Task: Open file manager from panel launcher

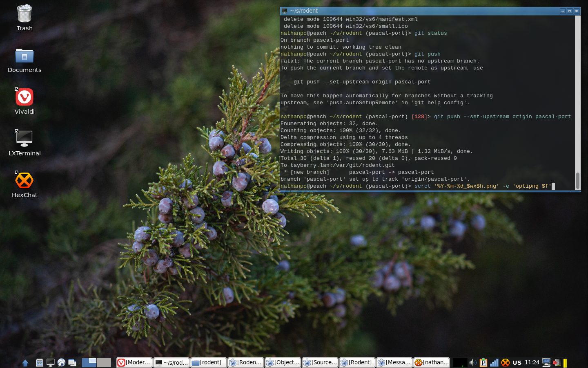Action: 40,363
